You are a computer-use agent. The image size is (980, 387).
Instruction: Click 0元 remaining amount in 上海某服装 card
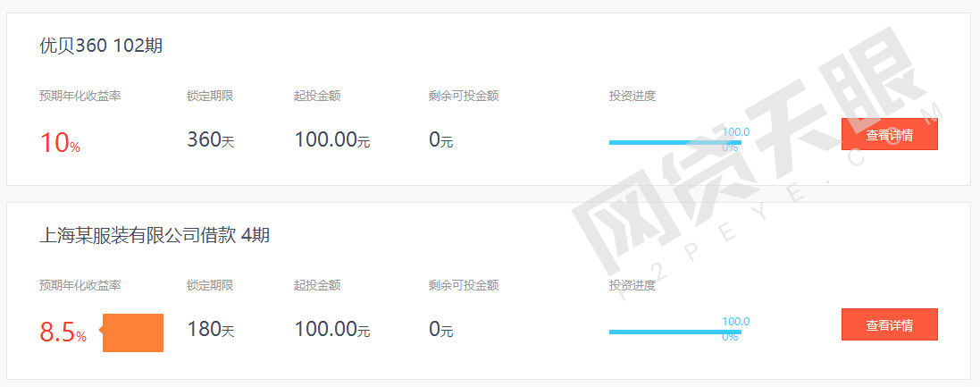(x=440, y=330)
